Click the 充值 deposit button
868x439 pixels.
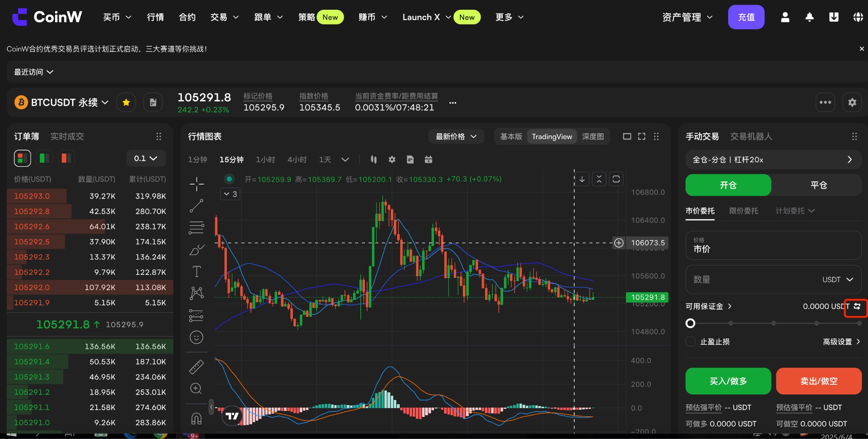(x=746, y=17)
